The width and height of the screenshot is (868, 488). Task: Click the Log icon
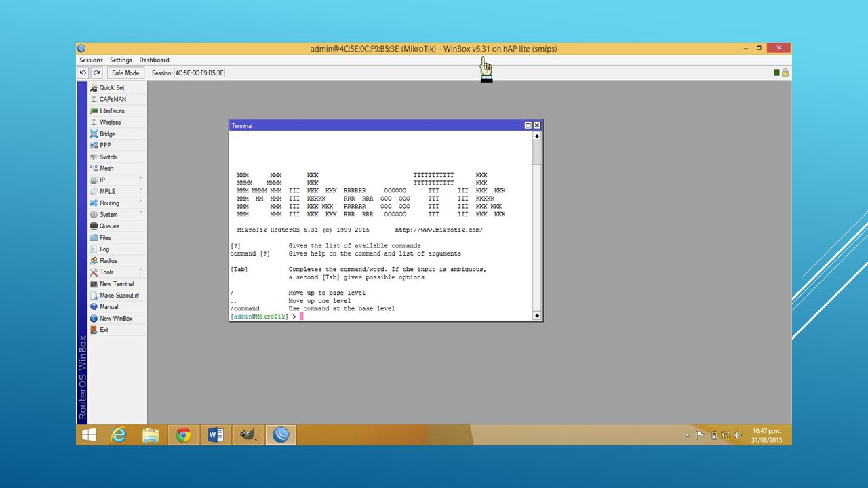point(94,249)
